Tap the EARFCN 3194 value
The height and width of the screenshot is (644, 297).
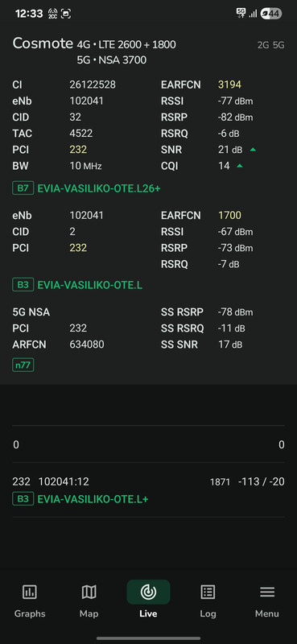click(x=229, y=85)
